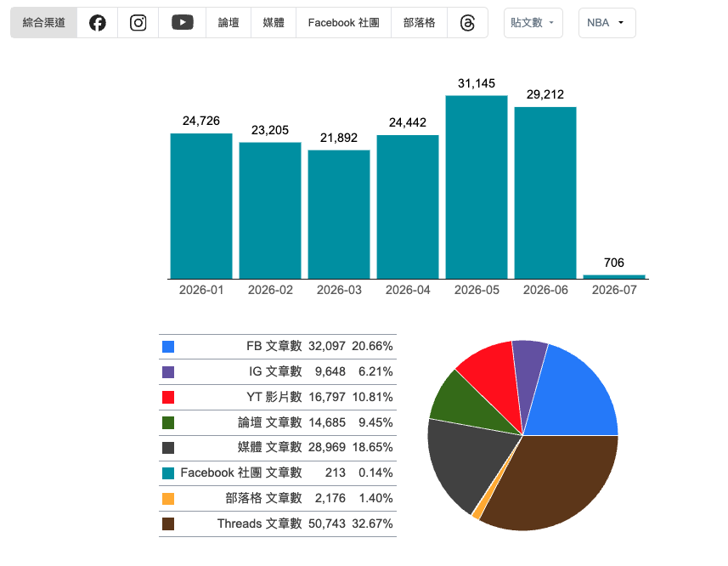This screenshot has width=728, height=566.
Task: Click the 2026-05 bar in chart
Action: click(477, 187)
